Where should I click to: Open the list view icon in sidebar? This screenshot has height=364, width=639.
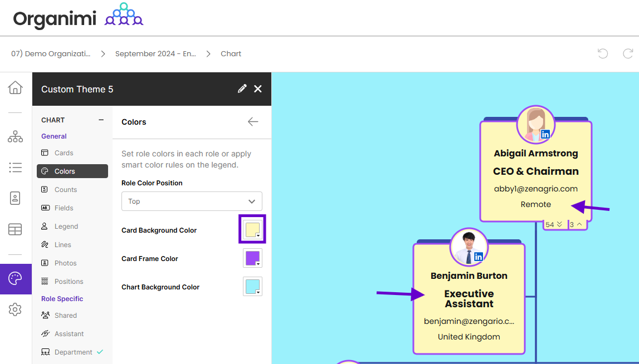pyautogui.click(x=16, y=167)
